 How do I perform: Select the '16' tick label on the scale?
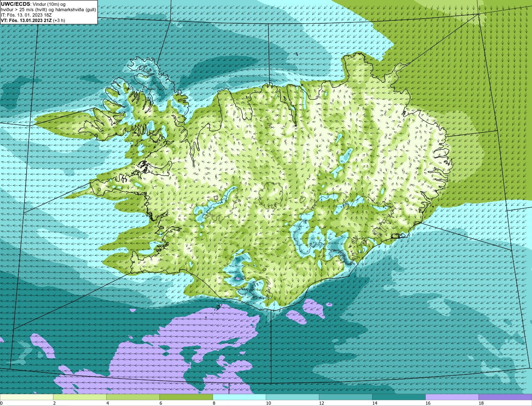click(428, 403)
